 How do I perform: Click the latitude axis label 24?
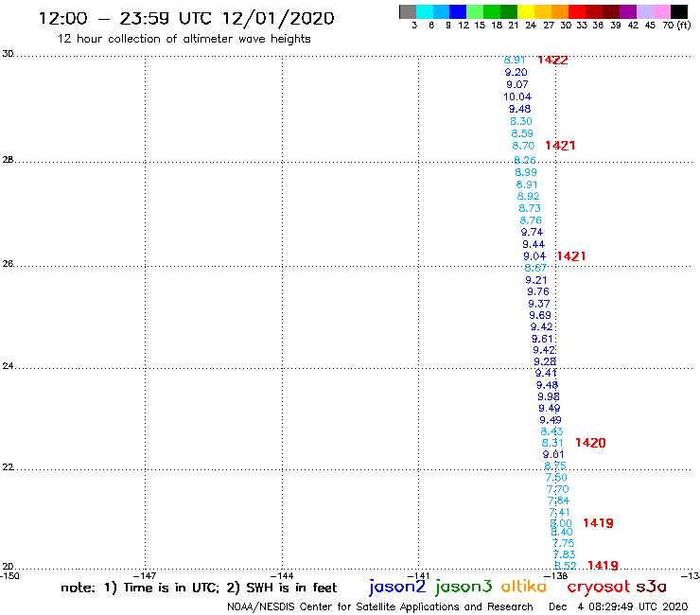(x=8, y=366)
